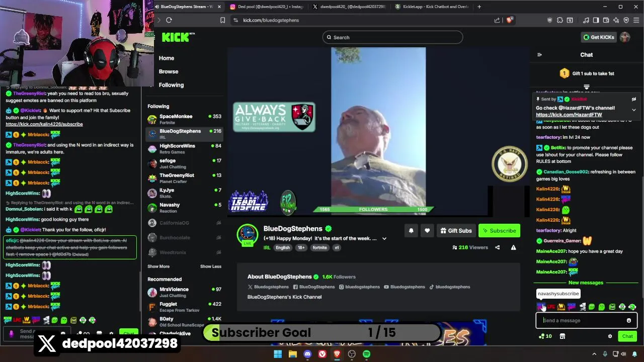The width and height of the screenshot is (644, 362).
Task: Select the fortnite tag under stream title
Action: click(x=319, y=247)
